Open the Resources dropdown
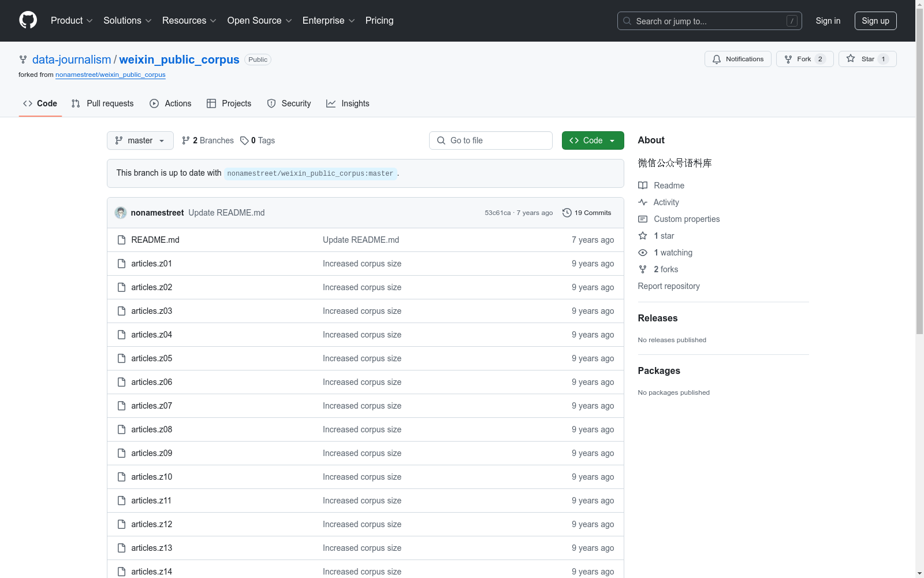 click(x=189, y=20)
